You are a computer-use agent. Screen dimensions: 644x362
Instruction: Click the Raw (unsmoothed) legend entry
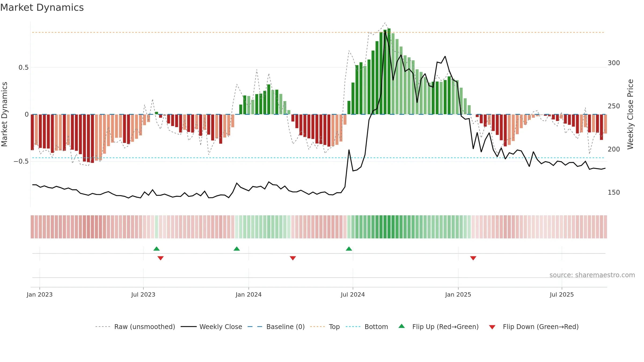point(135,327)
